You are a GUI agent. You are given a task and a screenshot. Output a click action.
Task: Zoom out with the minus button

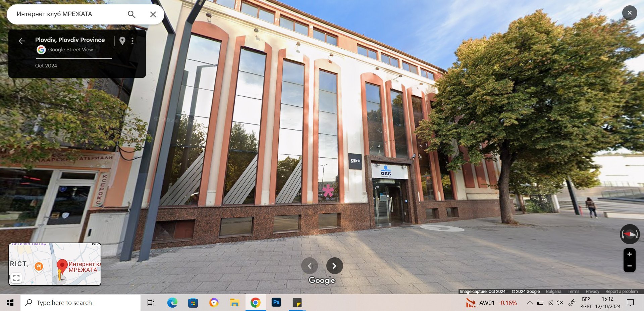(x=629, y=266)
